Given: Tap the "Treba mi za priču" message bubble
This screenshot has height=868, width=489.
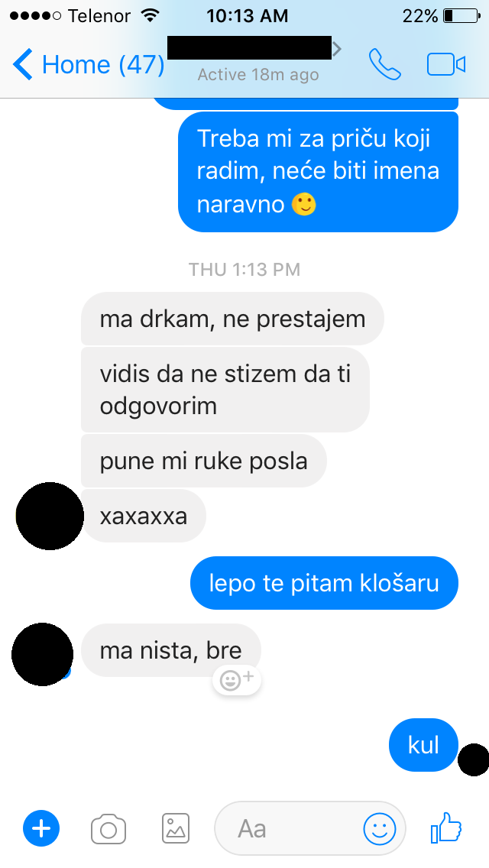Looking at the screenshot, I should pyautogui.click(x=318, y=172).
